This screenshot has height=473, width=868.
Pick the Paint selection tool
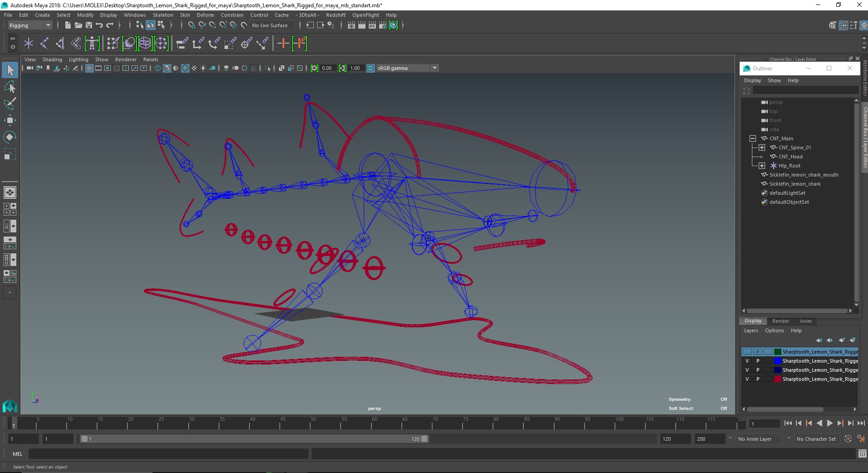coord(10,103)
